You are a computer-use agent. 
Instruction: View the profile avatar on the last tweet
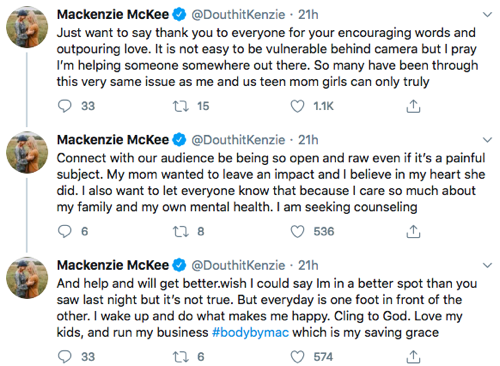(27, 278)
